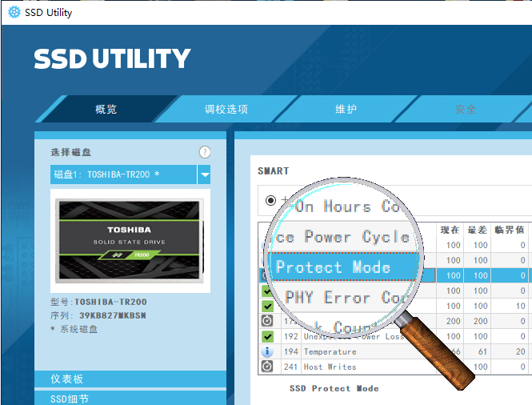532x405 pixels.
Task: Click the 最差 value 200 cell
Action: tap(481, 321)
